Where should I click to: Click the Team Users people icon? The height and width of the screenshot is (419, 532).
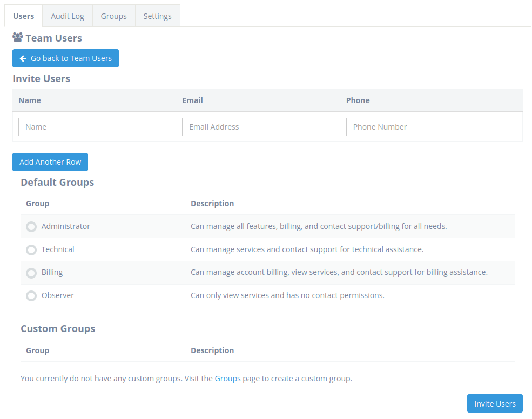(x=18, y=37)
